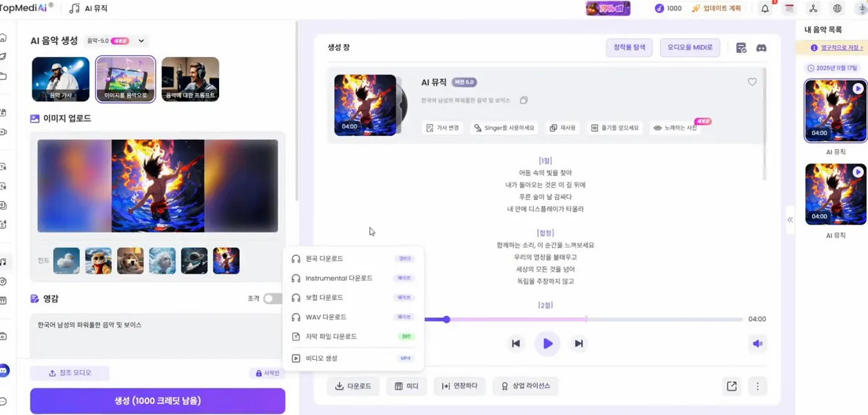The width and height of the screenshot is (868, 415).
Task: Click 영구적으로 저장 link
Action: (841, 48)
